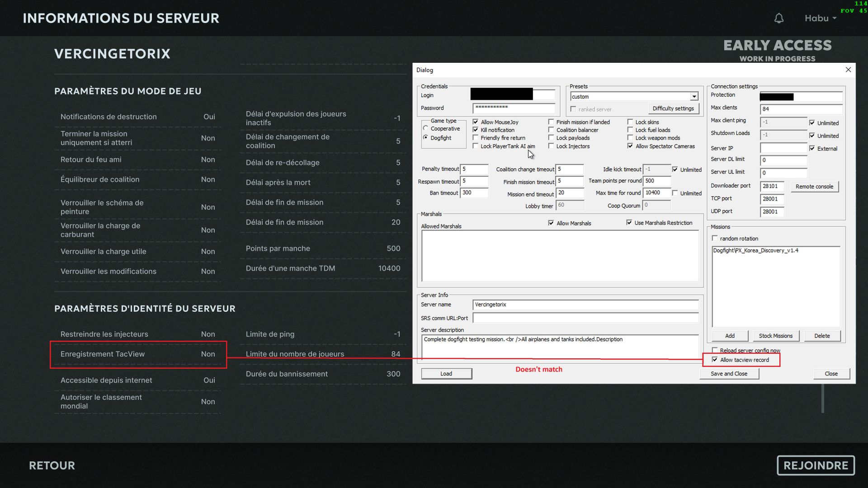Enable Friendly fire return
Image resolution: width=868 pixels, height=488 pixels.
coord(476,138)
